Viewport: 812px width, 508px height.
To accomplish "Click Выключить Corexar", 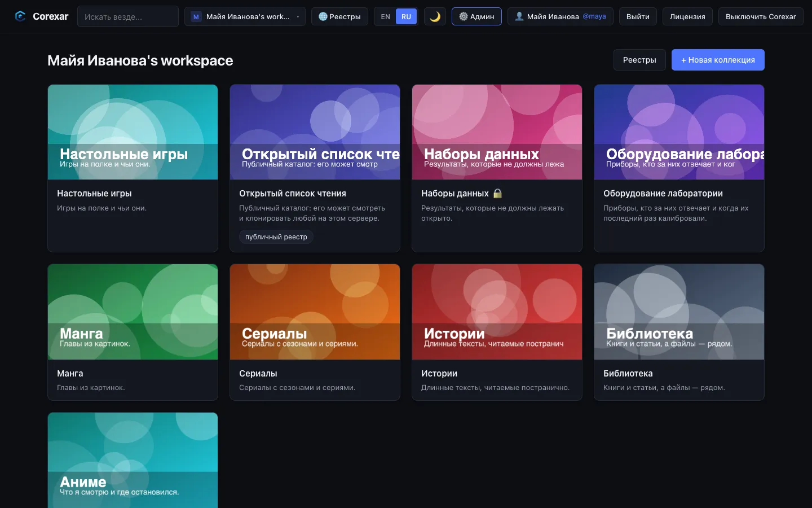I will pyautogui.click(x=761, y=16).
